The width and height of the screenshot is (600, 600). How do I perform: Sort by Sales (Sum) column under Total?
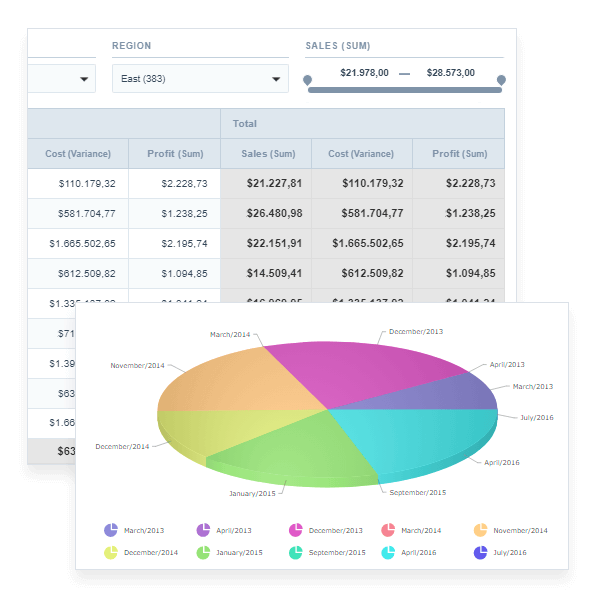[x=266, y=154]
